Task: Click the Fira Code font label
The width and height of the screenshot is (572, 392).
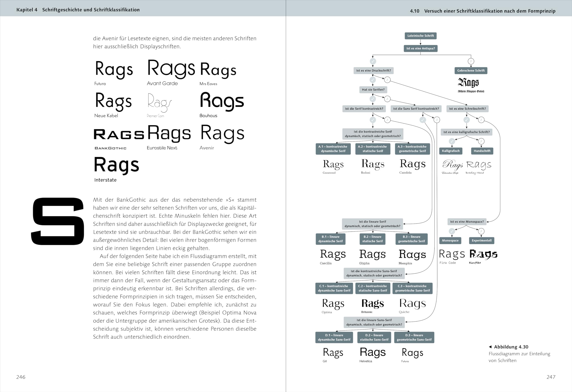Action: (448, 263)
